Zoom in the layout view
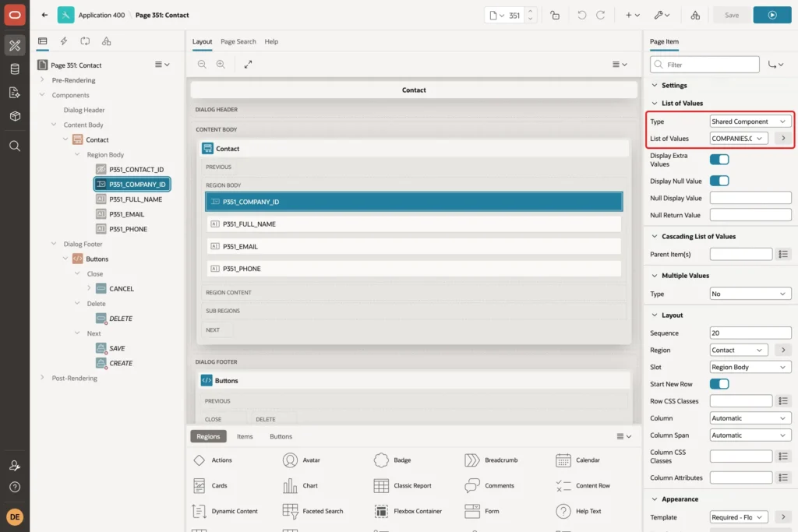 click(x=221, y=64)
